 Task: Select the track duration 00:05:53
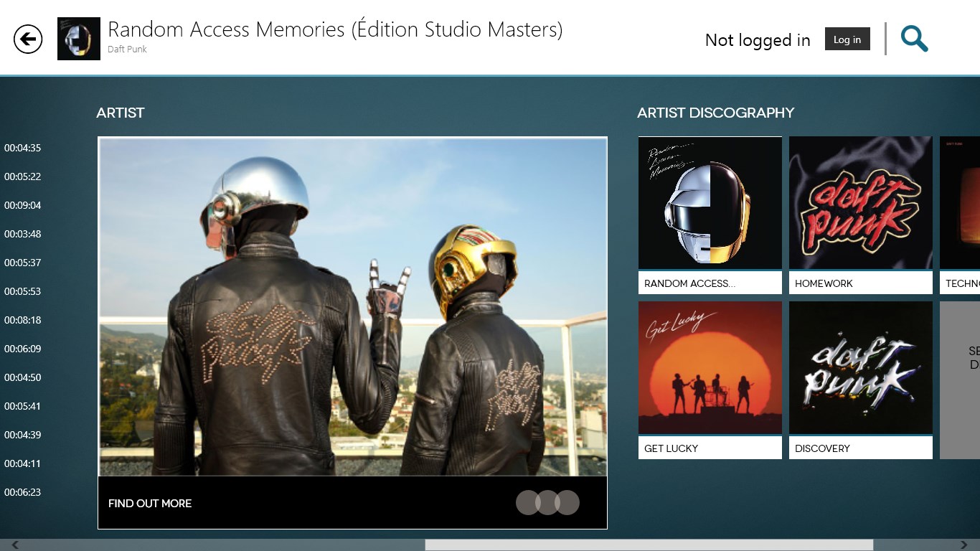tap(22, 291)
